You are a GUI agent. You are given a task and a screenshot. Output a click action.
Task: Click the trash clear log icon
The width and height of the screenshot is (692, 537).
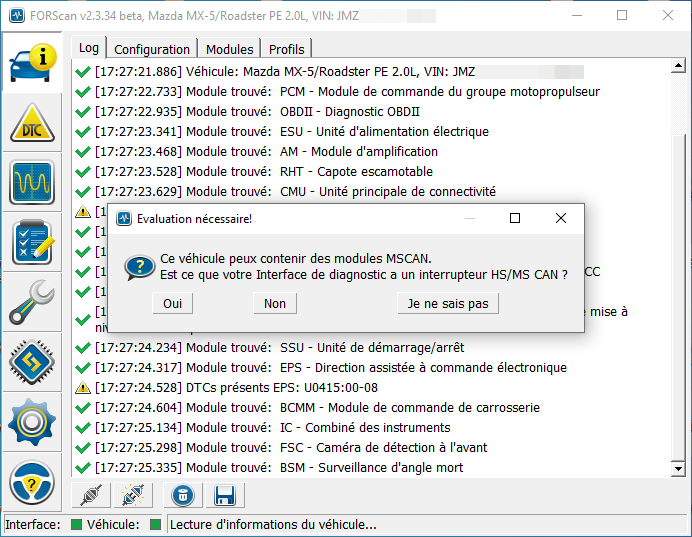tap(183, 495)
